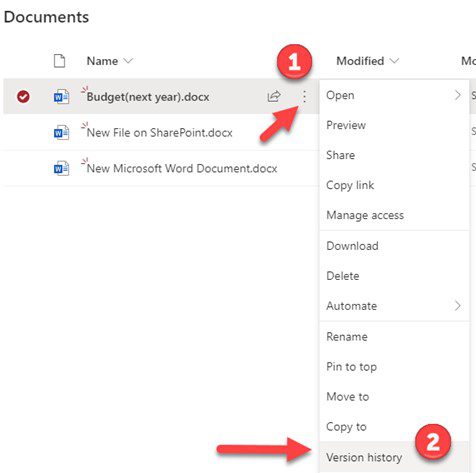Expand the Automate submenu arrow
This screenshot has height=473, width=476.
click(458, 306)
